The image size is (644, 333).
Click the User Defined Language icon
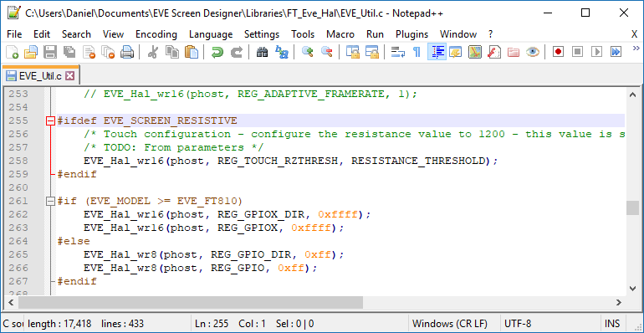click(x=456, y=52)
